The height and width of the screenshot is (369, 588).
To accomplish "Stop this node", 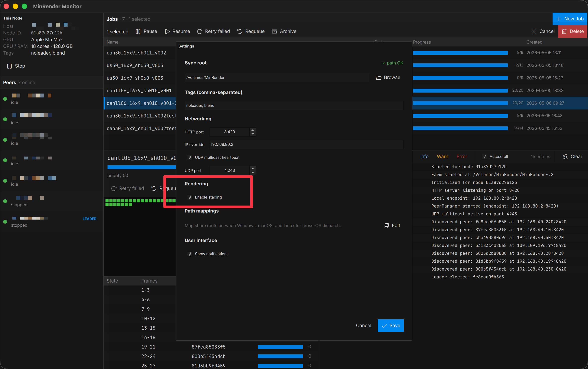I will coord(16,66).
